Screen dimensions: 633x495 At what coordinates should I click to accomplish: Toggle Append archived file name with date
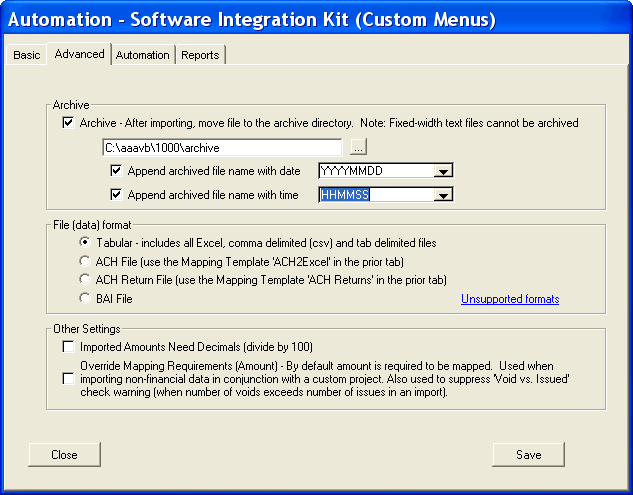[116, 170]
